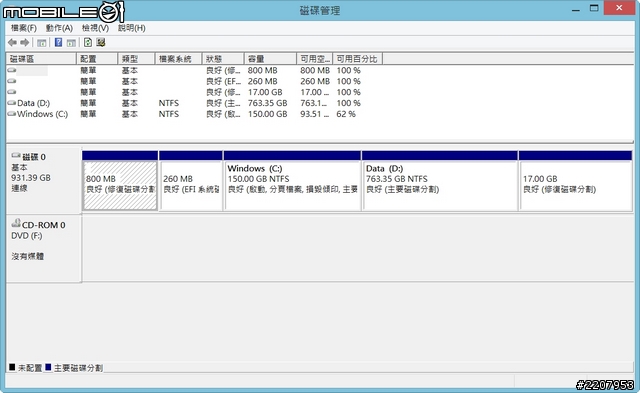The width and height of the screenshot is (640, 393).
Task: Click '763.35 GB' capacity cell in list
Action: [x=267, y=103]
